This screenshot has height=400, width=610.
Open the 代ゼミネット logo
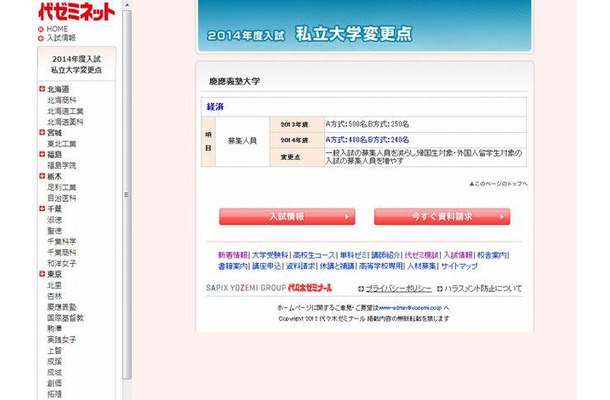(x=77, y=12)
